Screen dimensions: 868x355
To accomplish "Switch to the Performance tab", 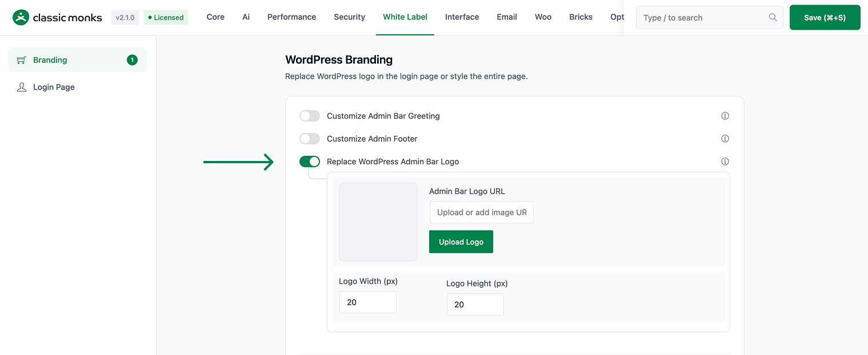I will coord(291,17).
